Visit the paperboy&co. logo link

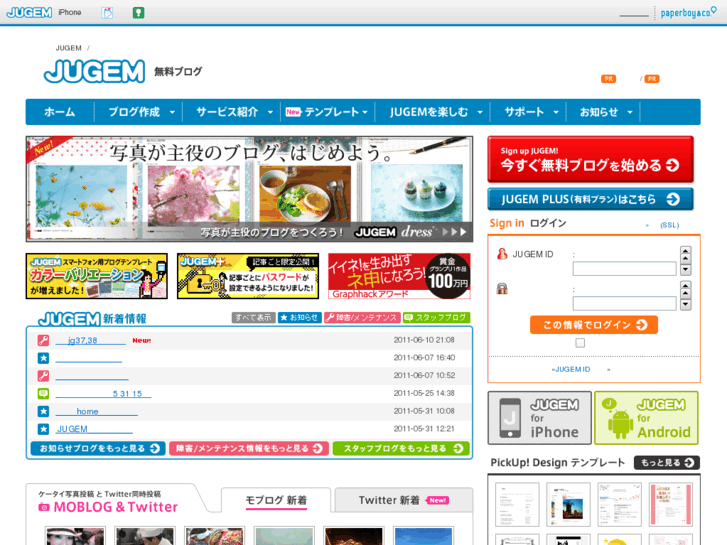[688, 13]
